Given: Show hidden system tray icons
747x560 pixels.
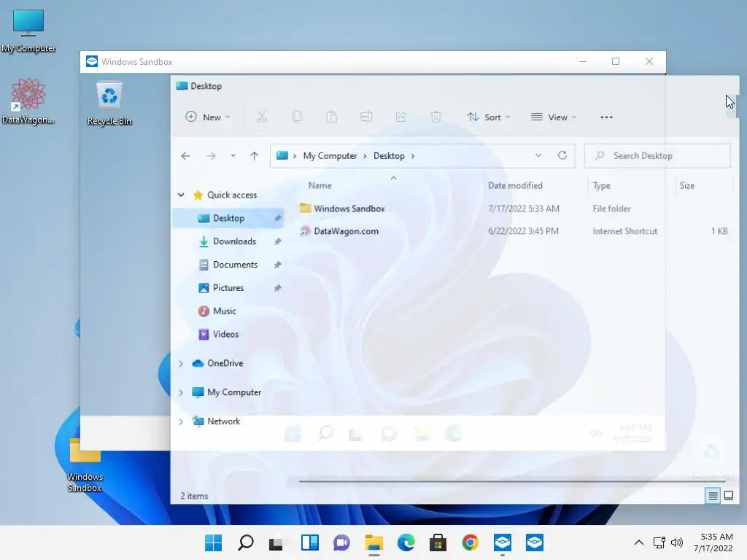Looking at the screenshot, I should (639, 542).
